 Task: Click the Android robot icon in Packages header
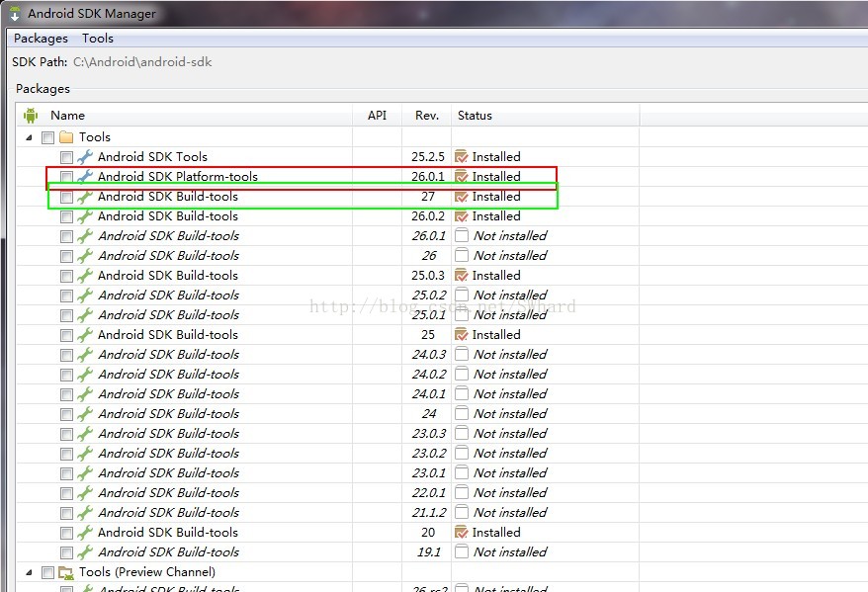[x=31, y=116]
